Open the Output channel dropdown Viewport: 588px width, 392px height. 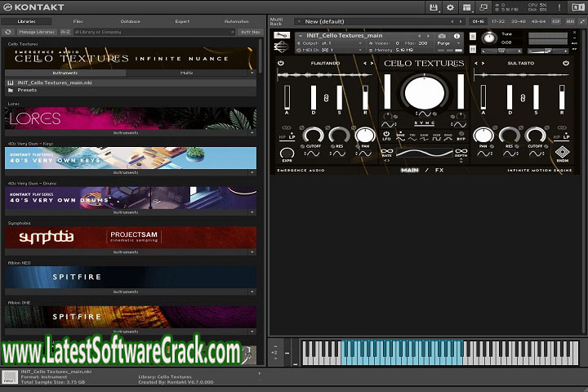point(360,43)
